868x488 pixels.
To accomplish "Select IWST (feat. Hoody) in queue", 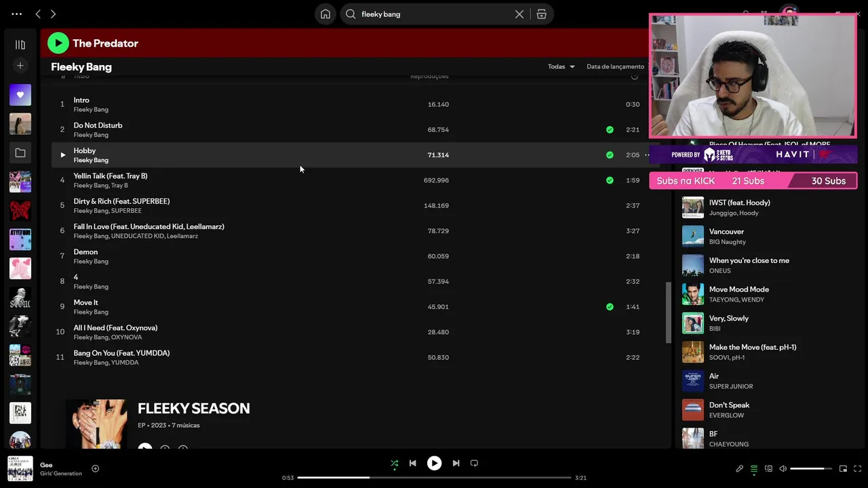I will [739, 203].
